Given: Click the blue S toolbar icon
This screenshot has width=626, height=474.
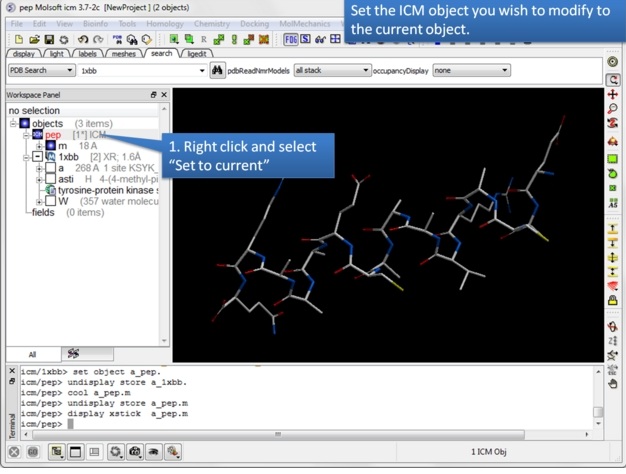Looking at the screenshot, I should click(305, 39).
